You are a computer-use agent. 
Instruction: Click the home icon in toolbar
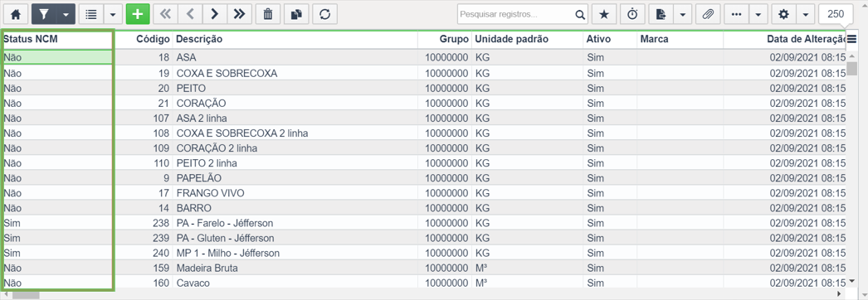[x=16, y=14]
